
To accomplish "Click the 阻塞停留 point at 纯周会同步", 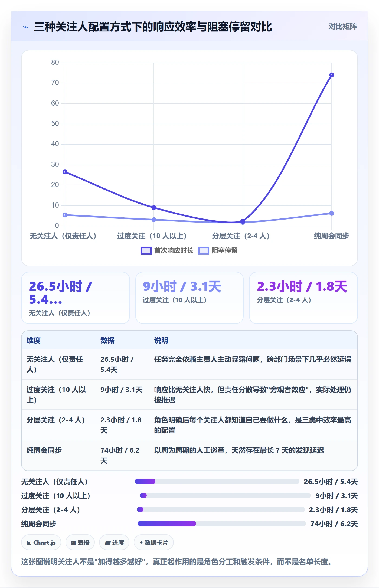I will tap(331, 213).
